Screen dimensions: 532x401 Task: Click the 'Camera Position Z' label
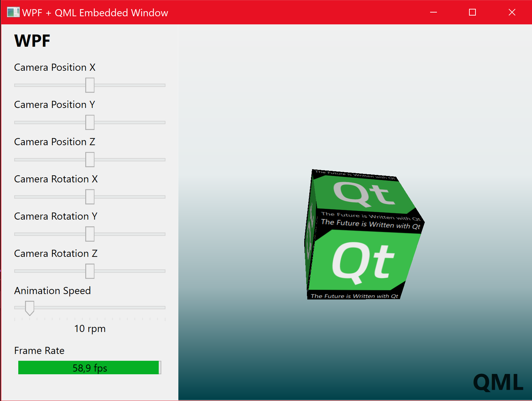pos(55,142)
